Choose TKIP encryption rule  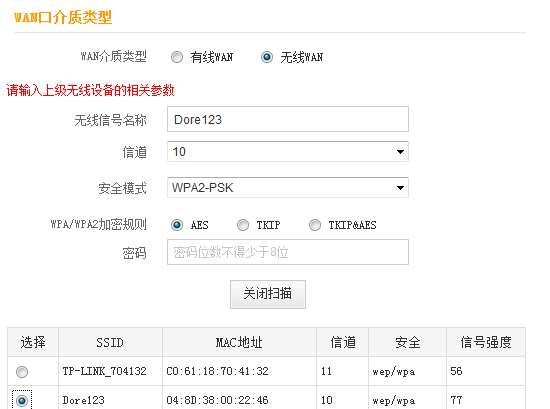243,225
